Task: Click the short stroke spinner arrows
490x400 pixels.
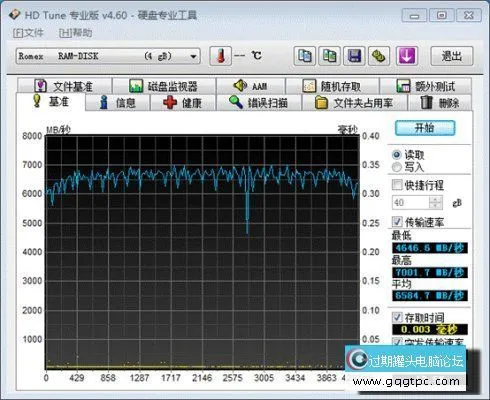Action: click(436, 203)
